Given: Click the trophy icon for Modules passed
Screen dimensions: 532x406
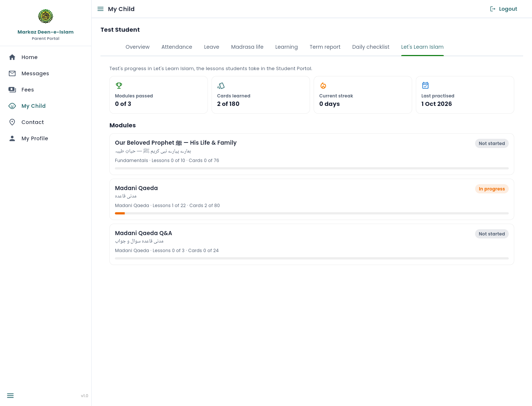Looking at the screenshot, I should [119, 86].
